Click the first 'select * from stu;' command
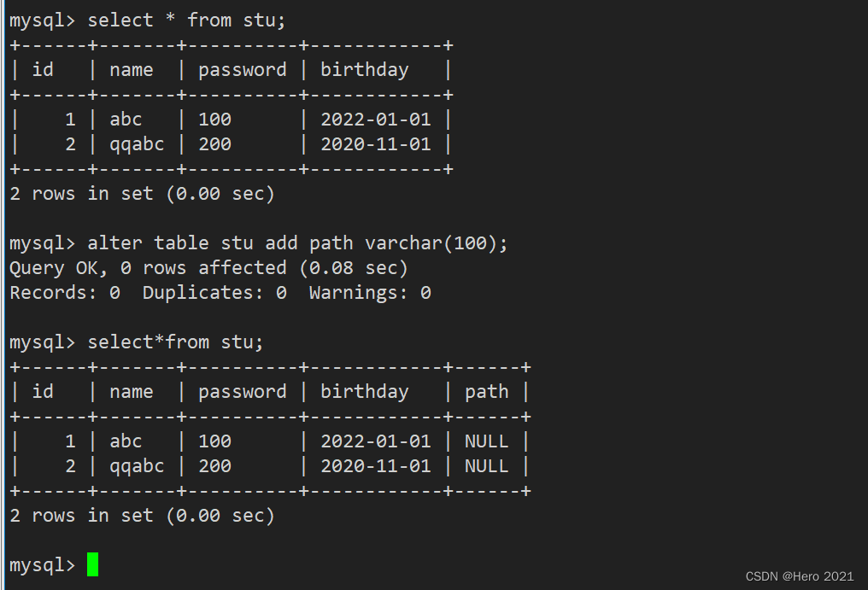Viewport: 868px width, 590px height. 186,20
